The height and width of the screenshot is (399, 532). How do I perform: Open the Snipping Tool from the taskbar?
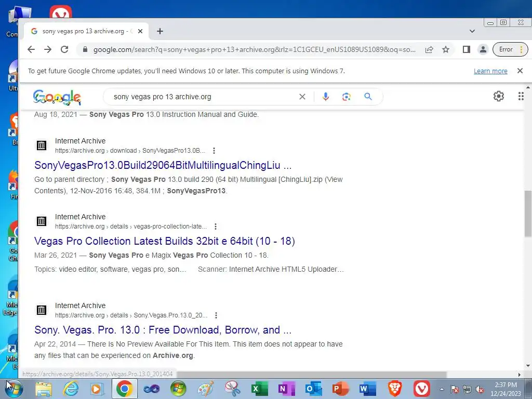pos(232,389)
